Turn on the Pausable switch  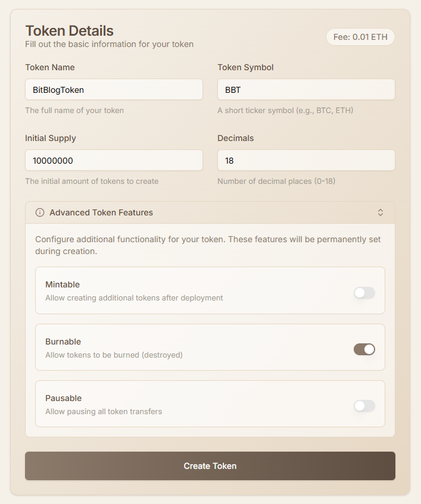pos(364,406)
